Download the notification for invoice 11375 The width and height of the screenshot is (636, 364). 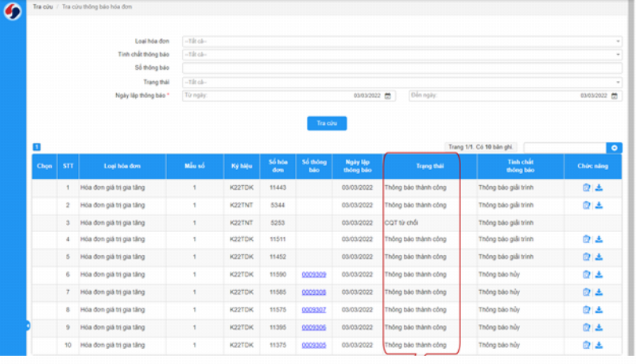pyautogui.click(x=599, y=345)
